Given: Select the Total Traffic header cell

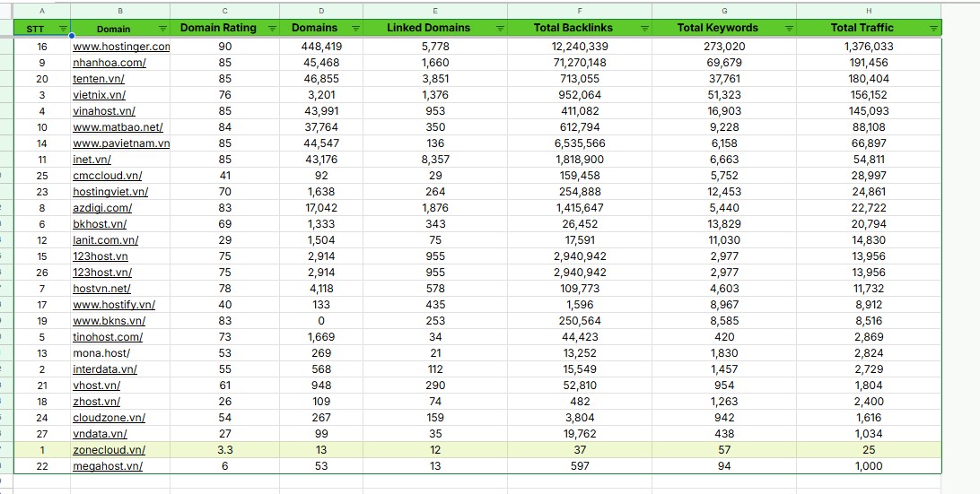Looking at the screenshot, I should pos(869,28).
